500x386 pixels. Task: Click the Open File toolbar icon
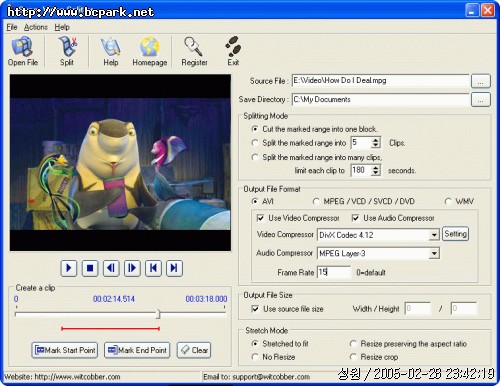click(22, 47)
